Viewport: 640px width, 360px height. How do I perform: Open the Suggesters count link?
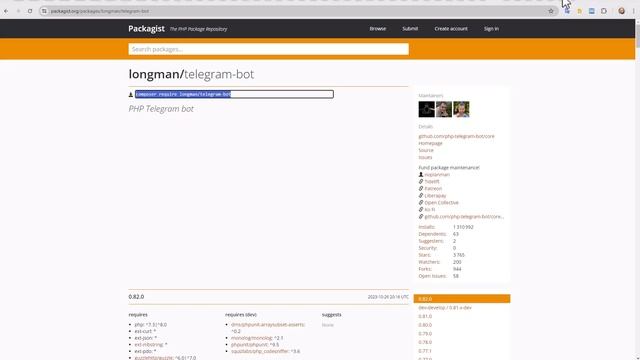point(431,241)
